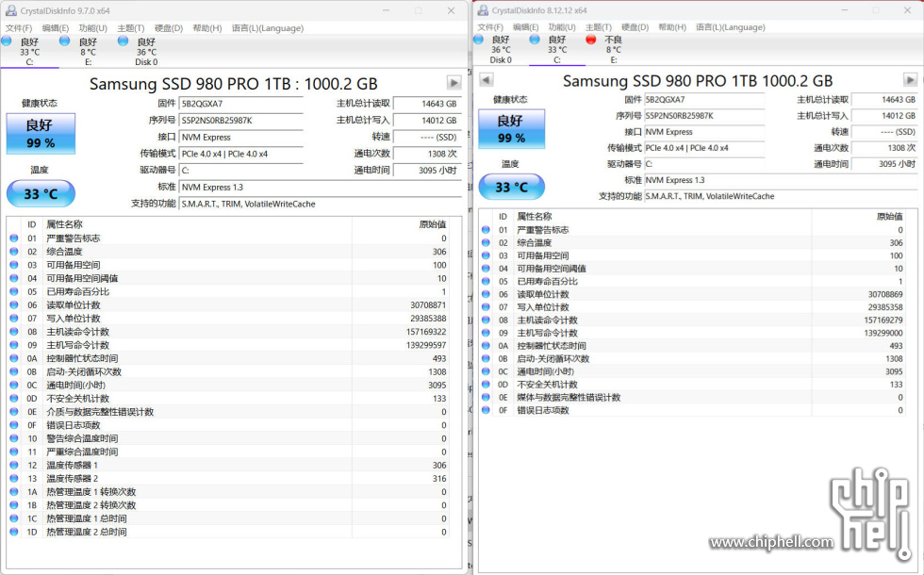Click 主机总计读取 14643 GB field in left window

click(x=427, y=104)
